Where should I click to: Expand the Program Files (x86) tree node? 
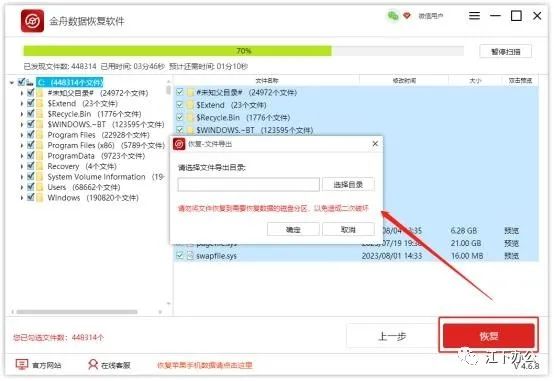pyautogui.click(x=22, y=145)
